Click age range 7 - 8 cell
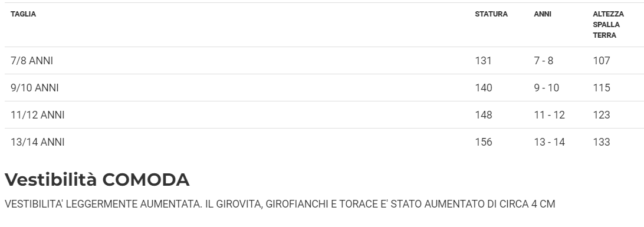The width and height of the screenshot is (644, 227). click(543, 61)
